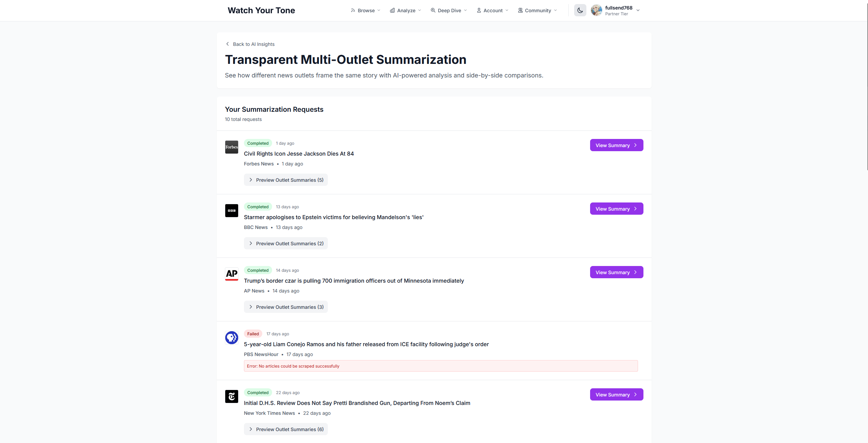Viewport: 868px width, 443px height.
Task: Click the BBC outlet logo icon
Action: [232, 211]
